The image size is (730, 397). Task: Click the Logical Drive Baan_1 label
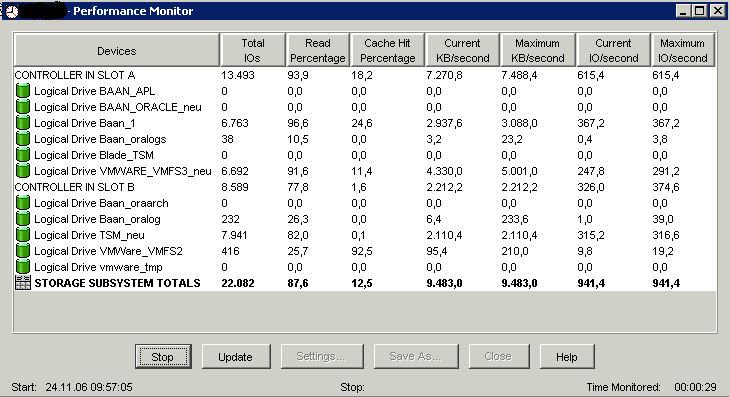click(85, 123)
